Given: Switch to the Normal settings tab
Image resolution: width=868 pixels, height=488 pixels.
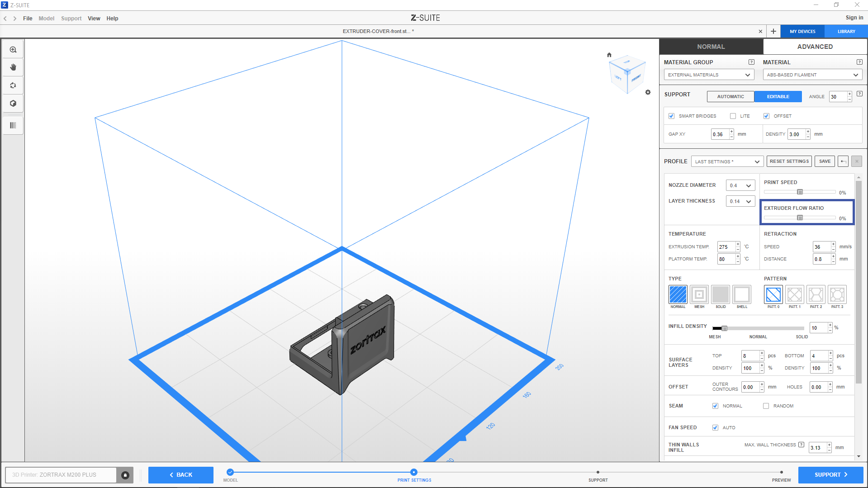Looking at the screenshot, I should coord(711,47).
